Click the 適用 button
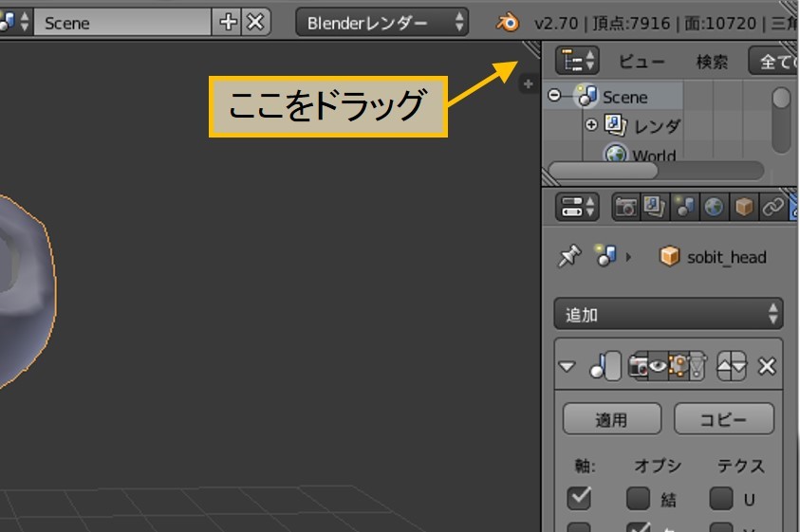 [612, 418]
